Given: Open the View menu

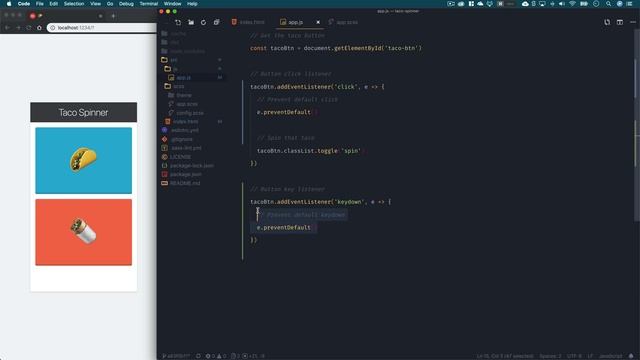Looking at the screenshot, I should point(96,4).
